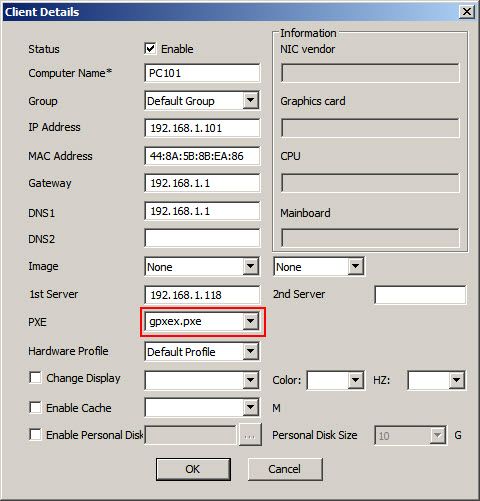Click the 2nd Server input field

coord(420,295)
